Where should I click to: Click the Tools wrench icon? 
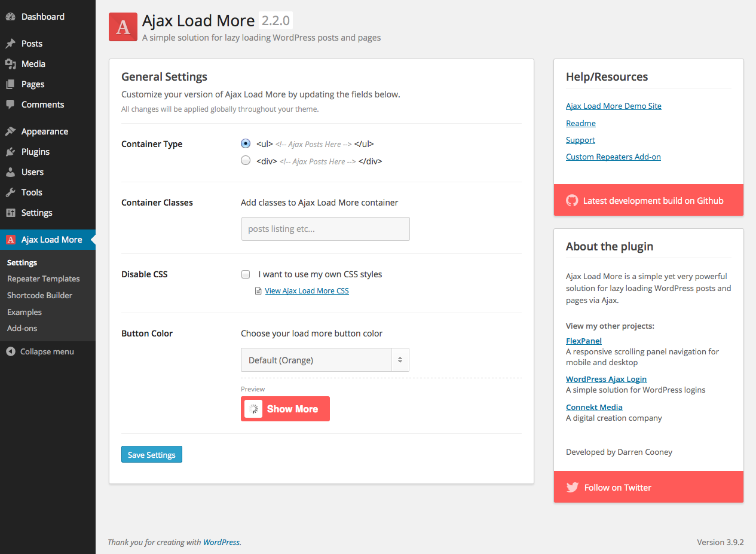[10, 192]
